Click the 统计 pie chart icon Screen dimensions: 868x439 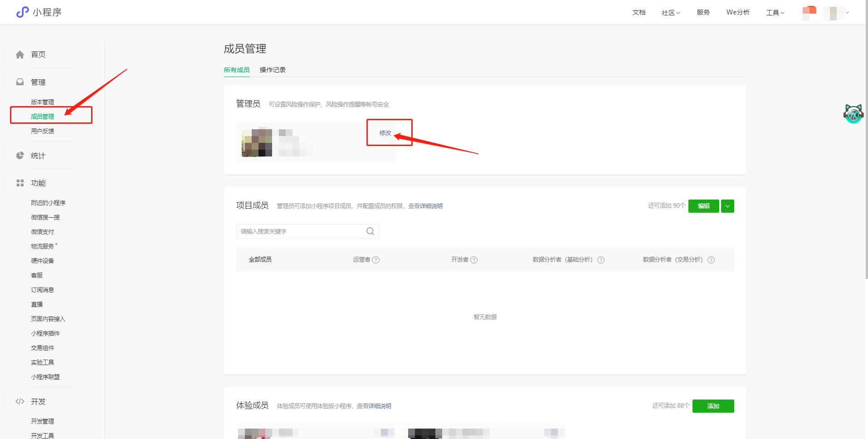tap(20, 155)
